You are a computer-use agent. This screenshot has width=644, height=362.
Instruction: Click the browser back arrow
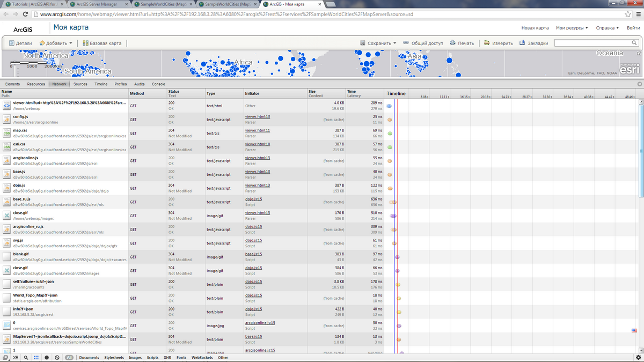6,14
